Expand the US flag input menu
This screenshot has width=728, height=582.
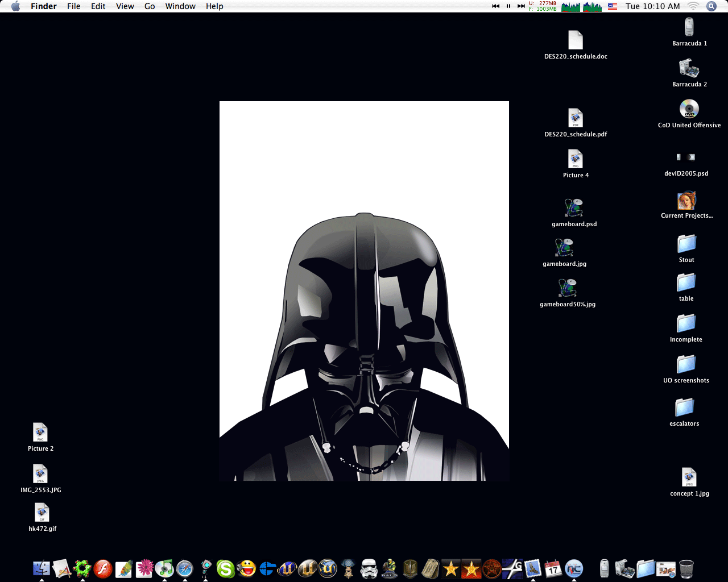pyautogui.click(x=613, y=6)
